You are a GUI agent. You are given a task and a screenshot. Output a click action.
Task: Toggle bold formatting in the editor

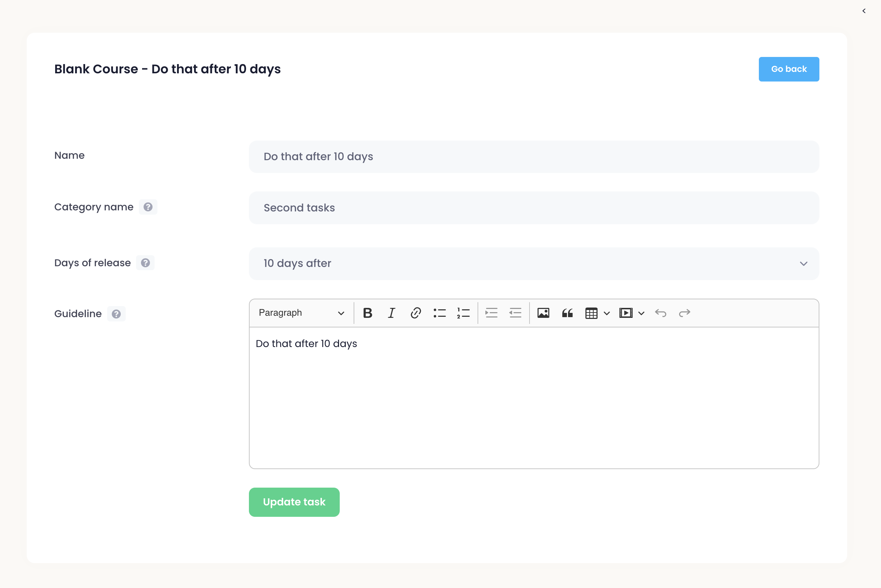click(367, 313)
